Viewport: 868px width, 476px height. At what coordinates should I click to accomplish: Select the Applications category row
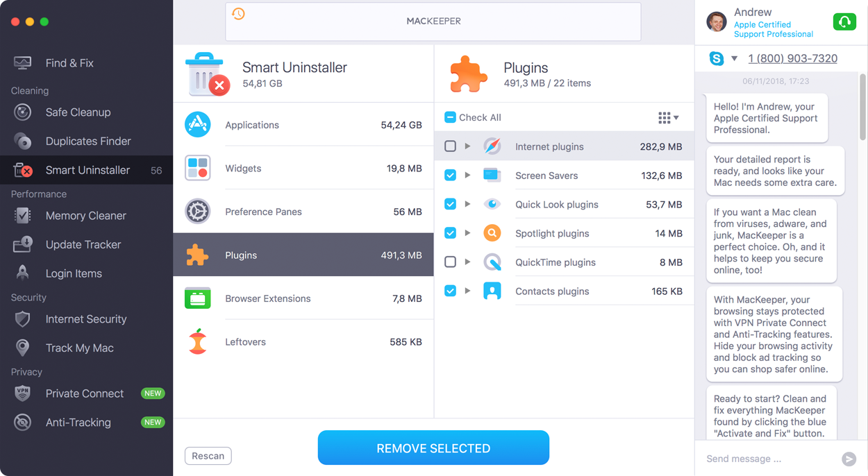303,125
